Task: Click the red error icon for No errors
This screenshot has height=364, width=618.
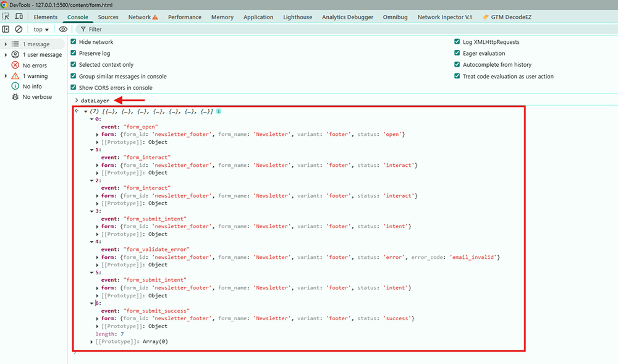Action: pos(15,65)
